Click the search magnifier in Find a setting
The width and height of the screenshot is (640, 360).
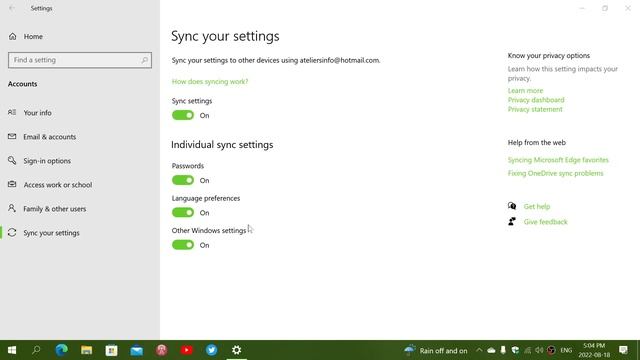point(144,60)
